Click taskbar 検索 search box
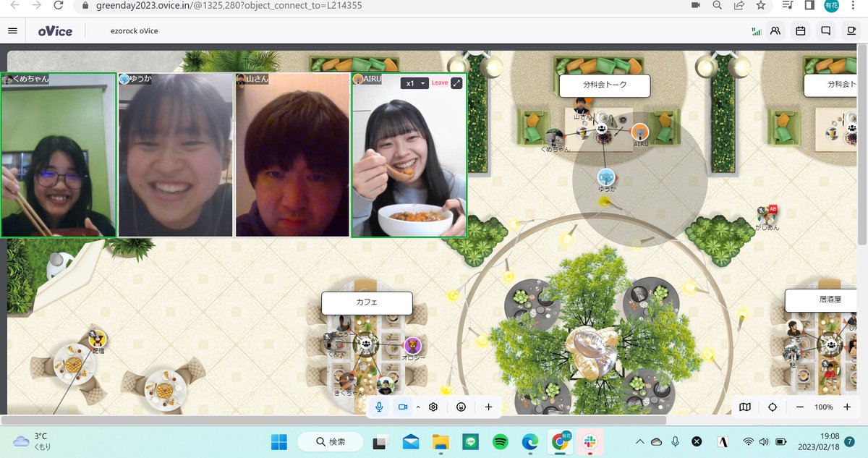Image resolution: width=868 pixels, height=458 pixels. pyautogui.click(x=331, y=441)
